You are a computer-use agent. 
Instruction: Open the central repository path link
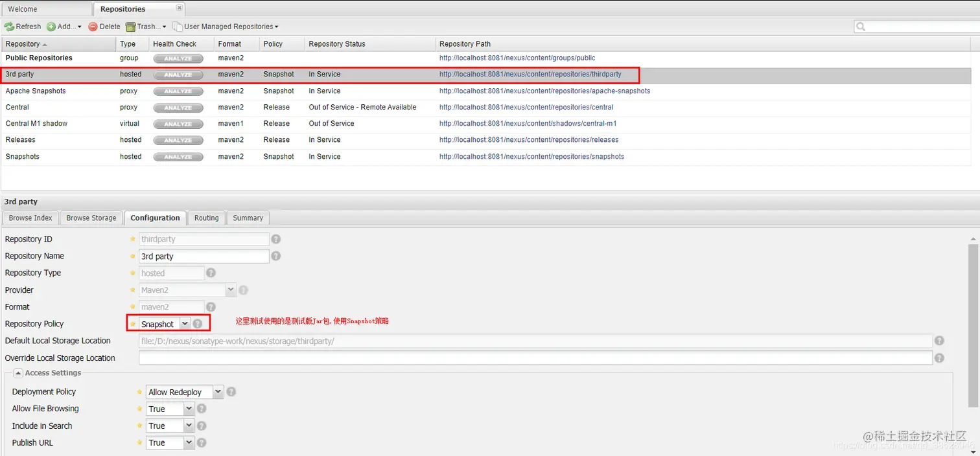(x=526, y=108)
